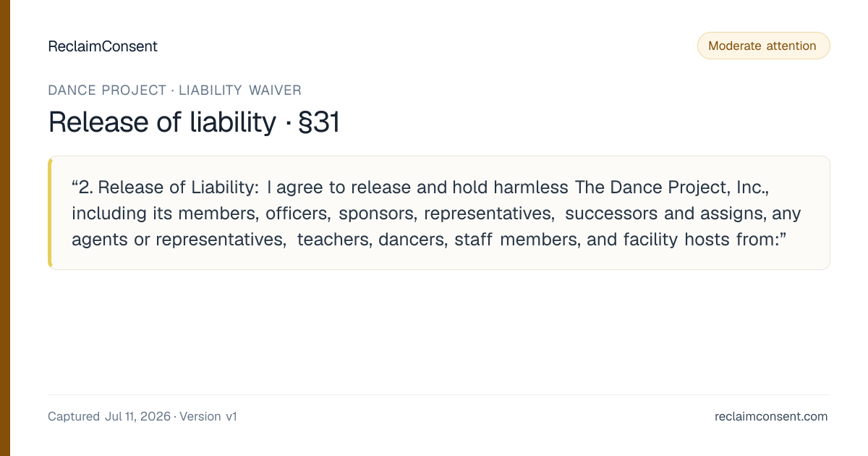The height and width of the screenshot is (456, 868).
Task: Click the Version v1 label
Action: (208, 417)
